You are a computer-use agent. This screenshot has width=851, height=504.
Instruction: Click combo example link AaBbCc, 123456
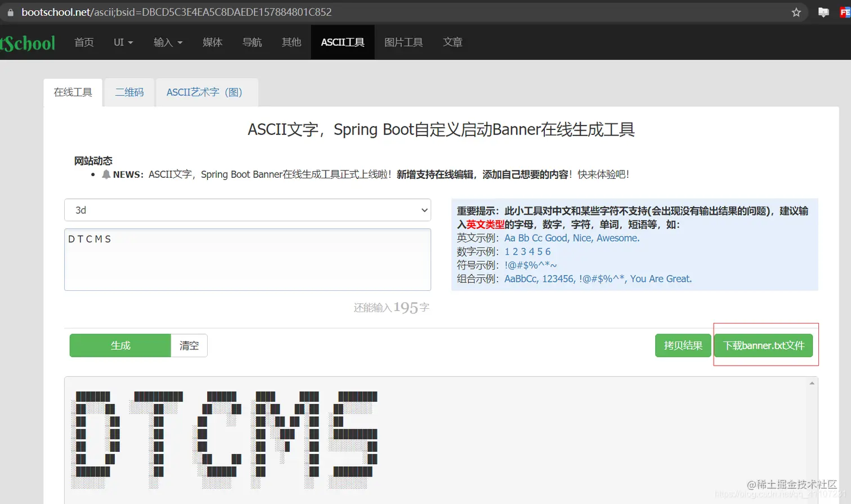(598, 278)
